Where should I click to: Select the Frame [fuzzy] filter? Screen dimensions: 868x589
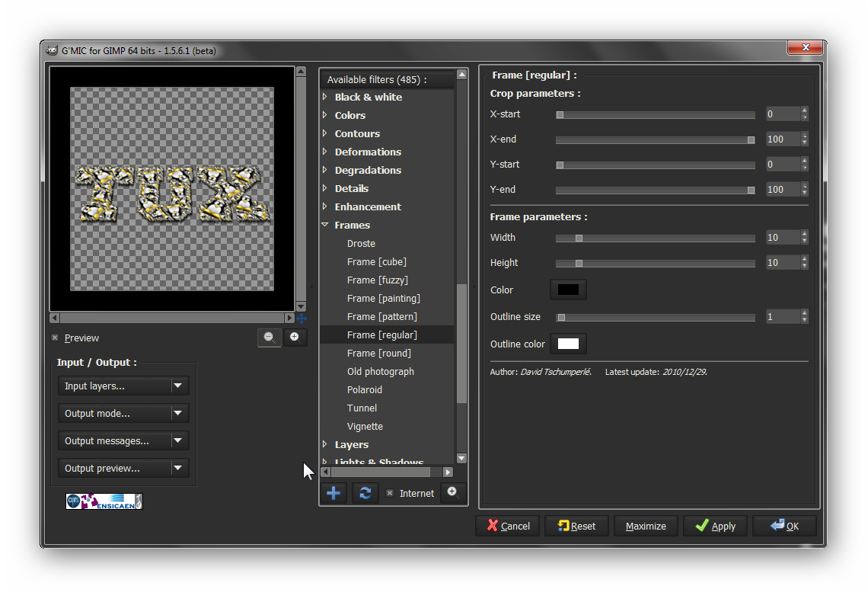pos(378,280)
